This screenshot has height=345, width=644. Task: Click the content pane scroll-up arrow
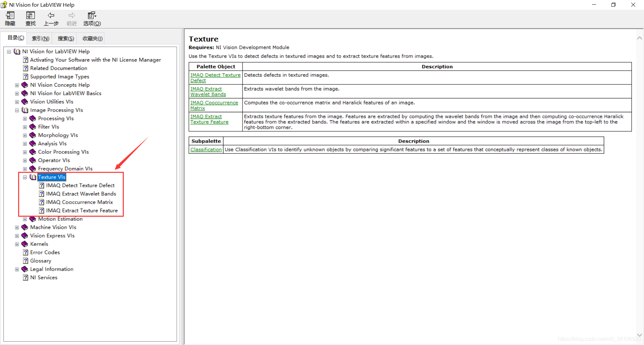(639, 38)
